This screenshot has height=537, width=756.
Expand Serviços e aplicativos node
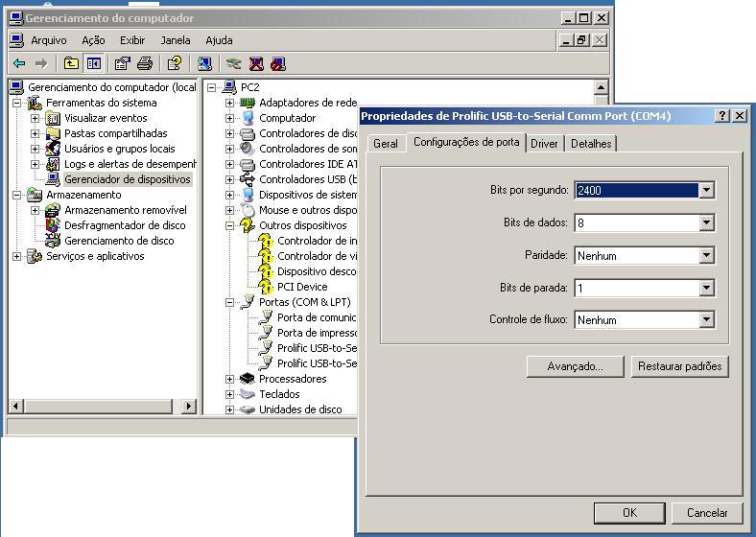[17, 256]
